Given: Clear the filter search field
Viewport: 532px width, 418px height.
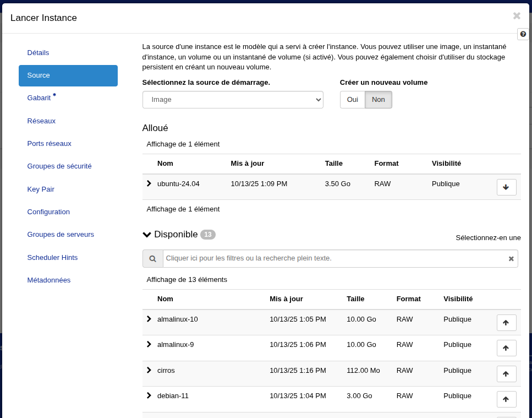Looking at the screenshot, I should click(511, 259).
